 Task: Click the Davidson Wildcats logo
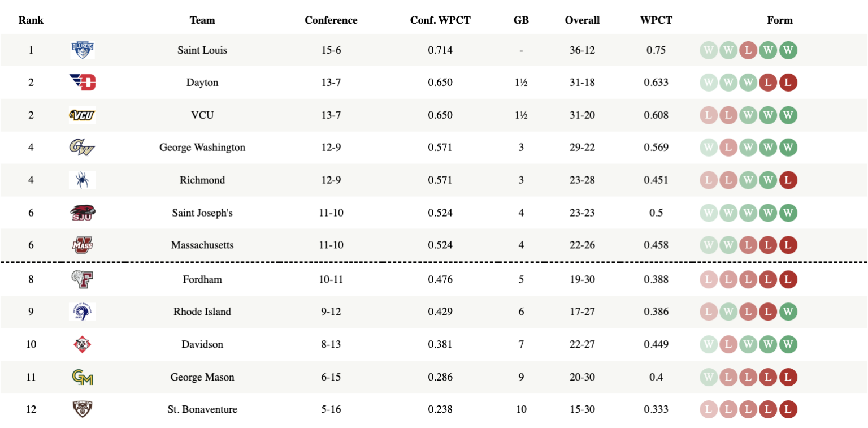(83, 344)
